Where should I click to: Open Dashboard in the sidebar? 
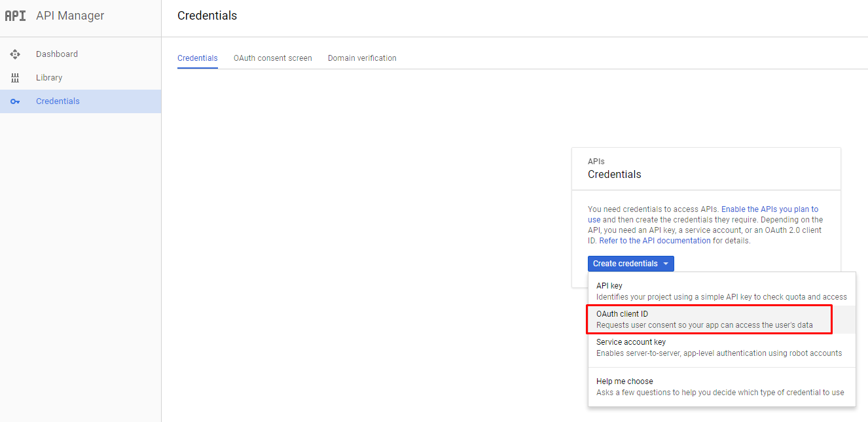click(x=81, y=54)
